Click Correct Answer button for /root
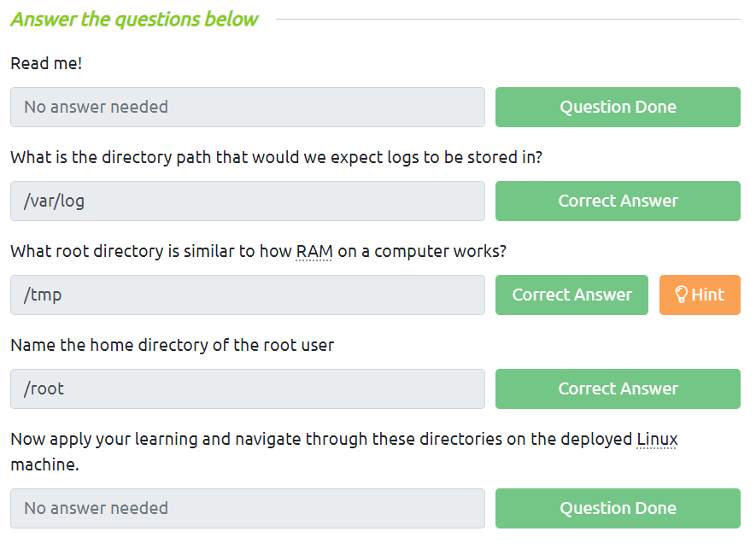The width and height of the screenshot is (756, 543). pyautogui.click(x=618, y=388)
